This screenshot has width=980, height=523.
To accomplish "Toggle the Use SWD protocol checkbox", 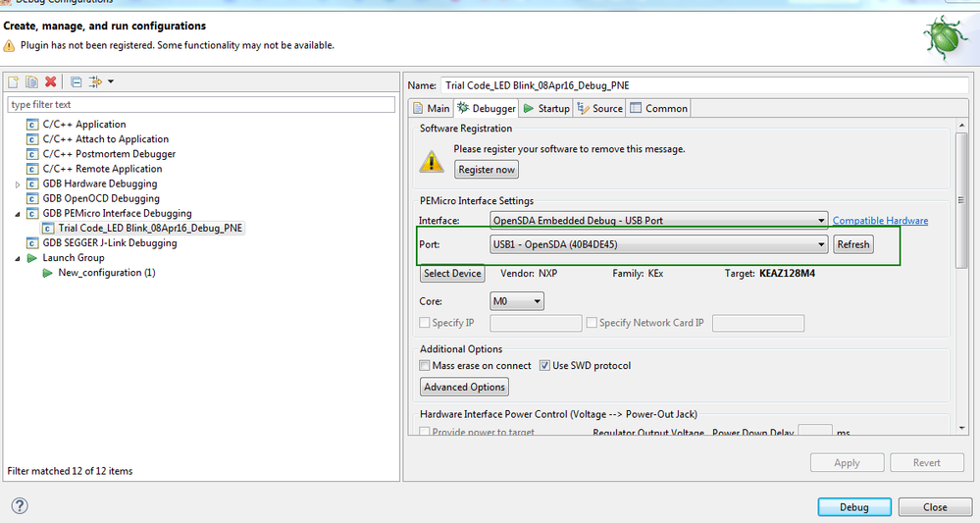I will 544,366.
